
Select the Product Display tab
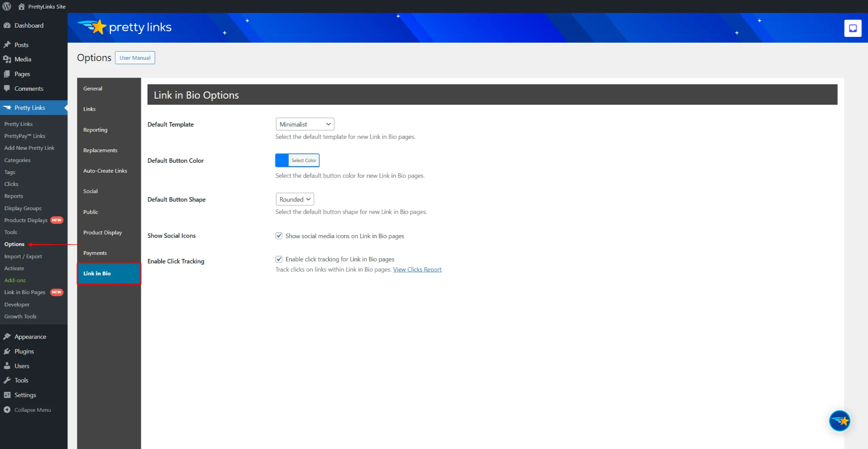102,232
